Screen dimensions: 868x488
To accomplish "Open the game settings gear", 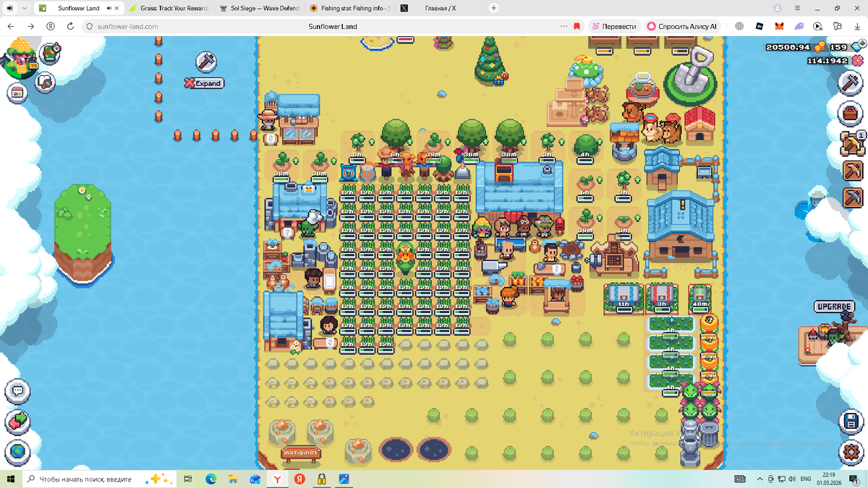I will pyautogui.click(x=852, y=452).
